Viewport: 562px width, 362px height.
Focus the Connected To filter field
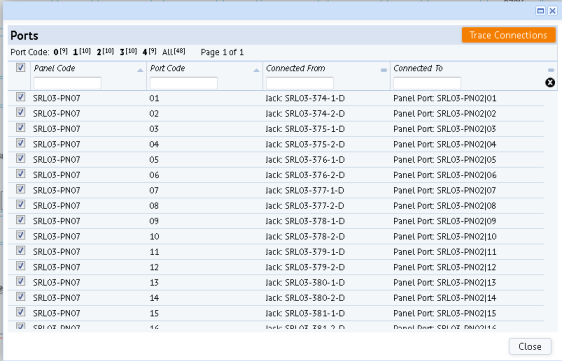(x=427, y=83)
